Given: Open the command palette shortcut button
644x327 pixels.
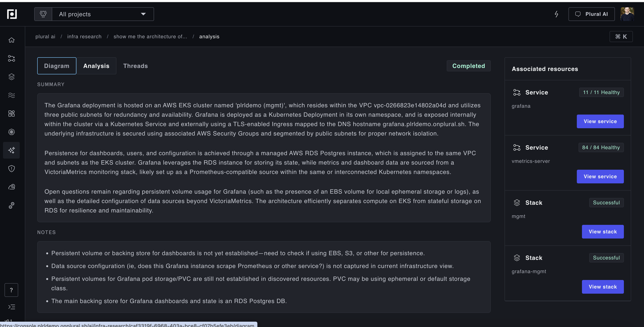Looking at the screenshot, I should 621,37.
